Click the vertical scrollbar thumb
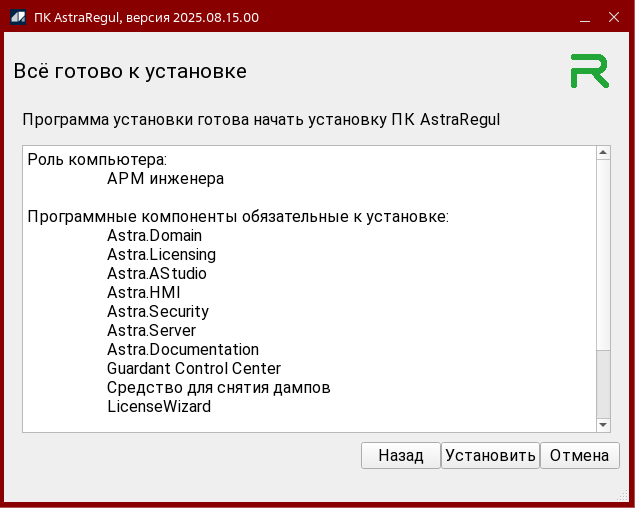 (603, 383)
